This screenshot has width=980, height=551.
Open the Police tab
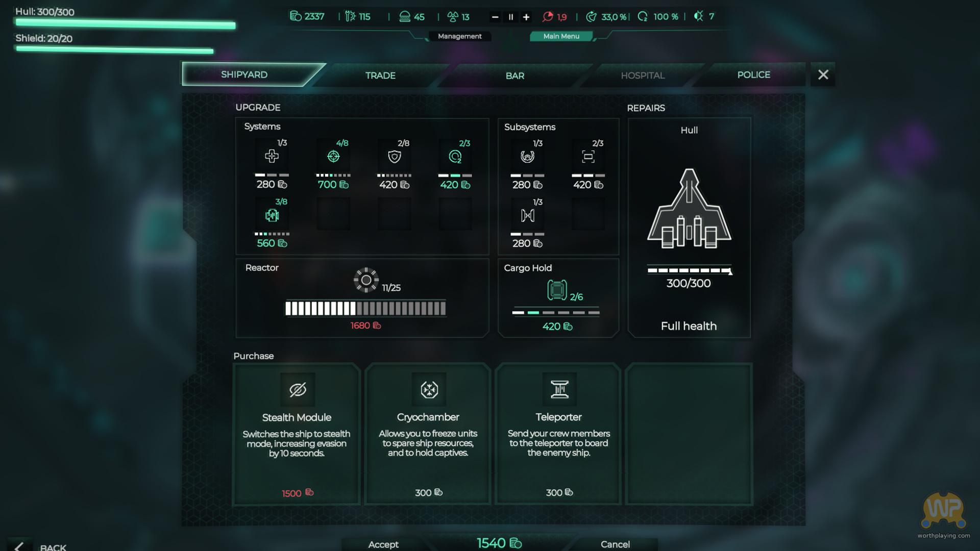(x=753, y=75)
